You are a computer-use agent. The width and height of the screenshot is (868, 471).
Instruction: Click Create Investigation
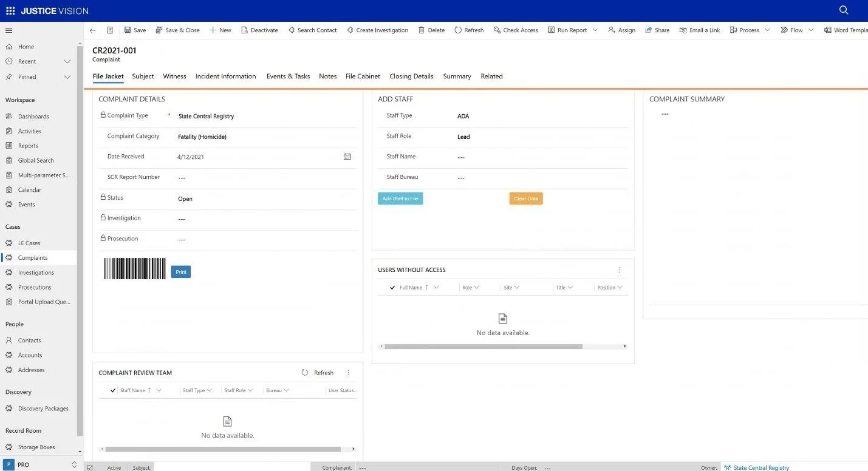(377, 30)
